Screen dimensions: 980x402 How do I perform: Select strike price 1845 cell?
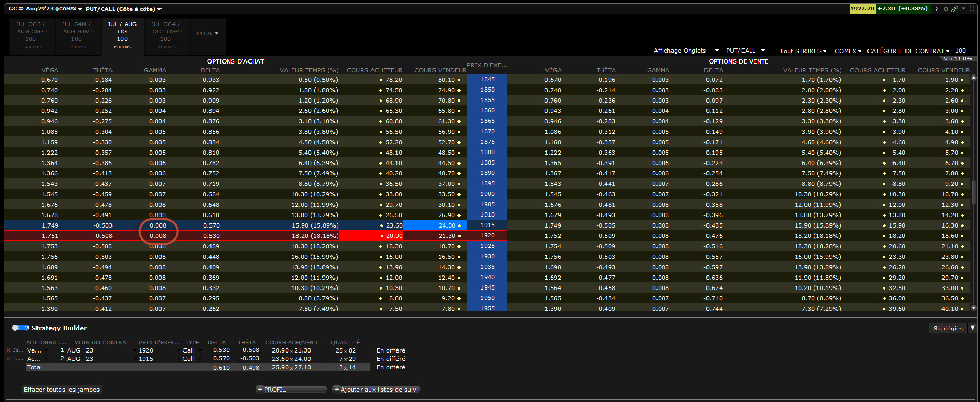[487, 79]
